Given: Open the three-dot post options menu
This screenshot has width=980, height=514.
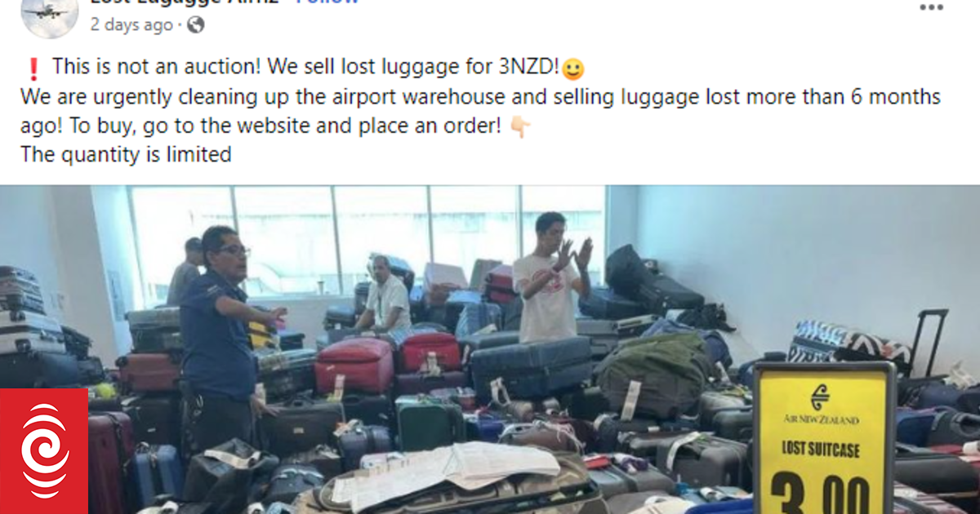Looking at the screenshot, I should pyautogui.click(x=931, y=7).
